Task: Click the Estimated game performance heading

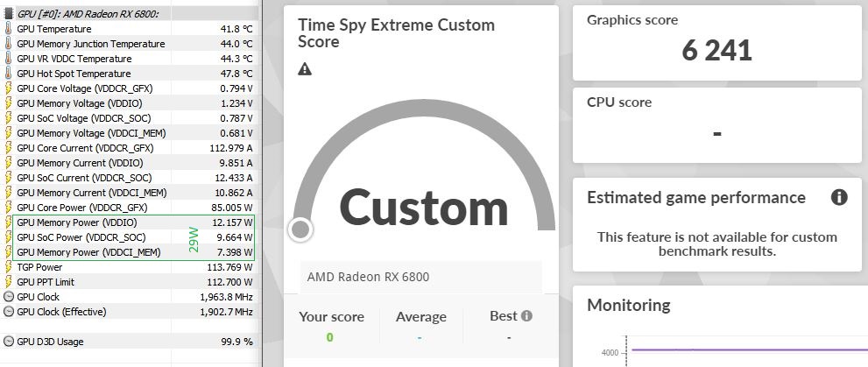Action: (x=695, y=198)
